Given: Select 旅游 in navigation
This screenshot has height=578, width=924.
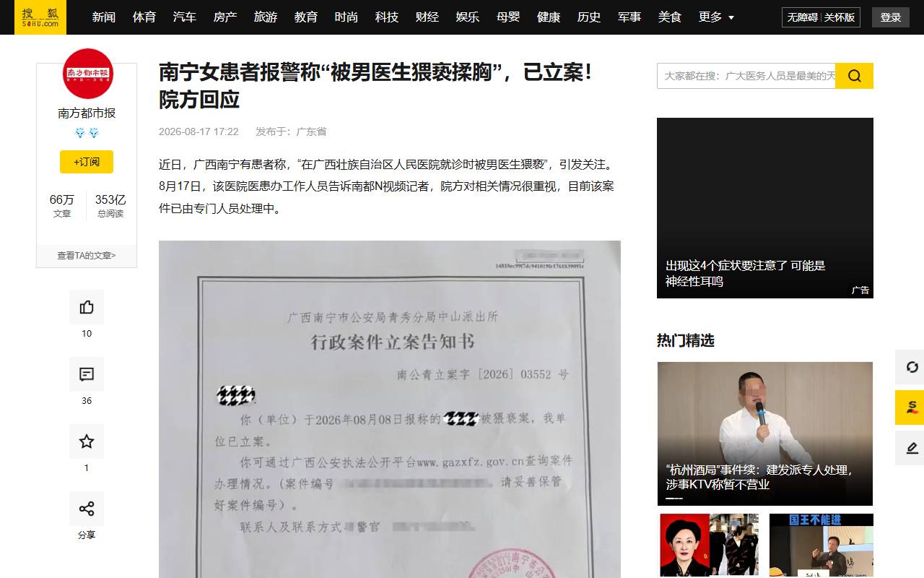Looking at the screenshot, I should 266,17.
